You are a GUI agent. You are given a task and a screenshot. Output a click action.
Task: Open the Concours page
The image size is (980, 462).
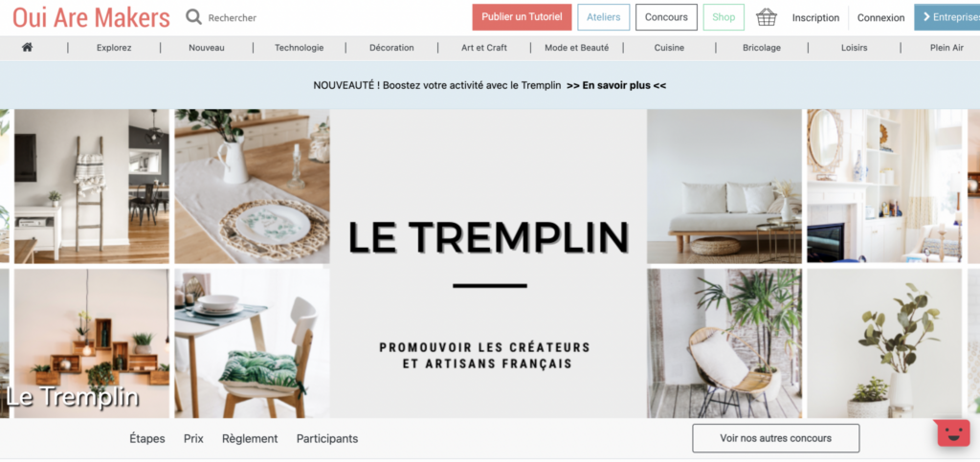pyautogui.click(x=666, y=17)
